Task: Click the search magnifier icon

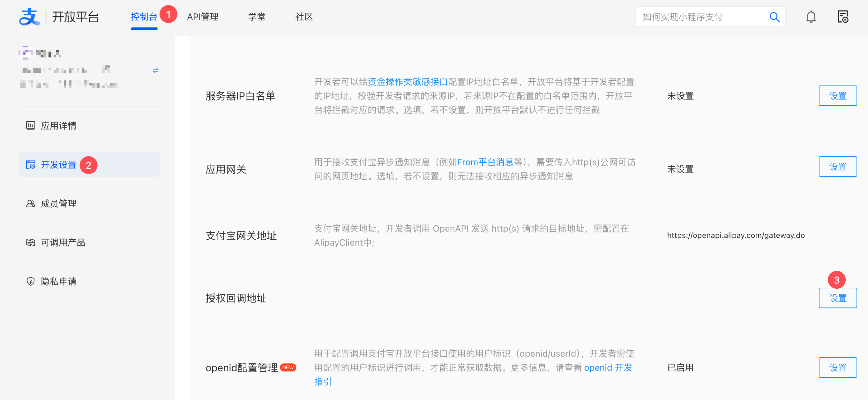Action: click(x=775, y=17)
